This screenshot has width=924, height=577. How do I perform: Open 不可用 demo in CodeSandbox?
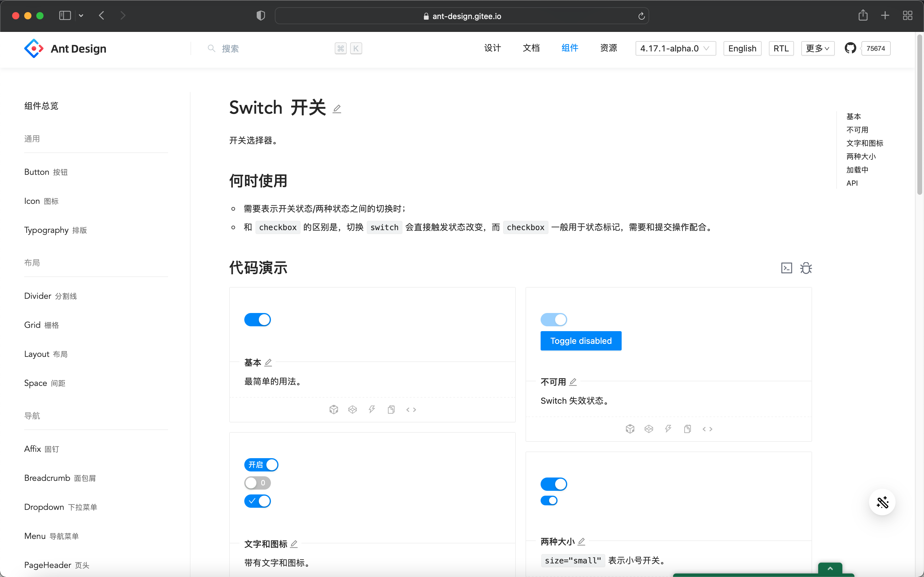point(630,429)
